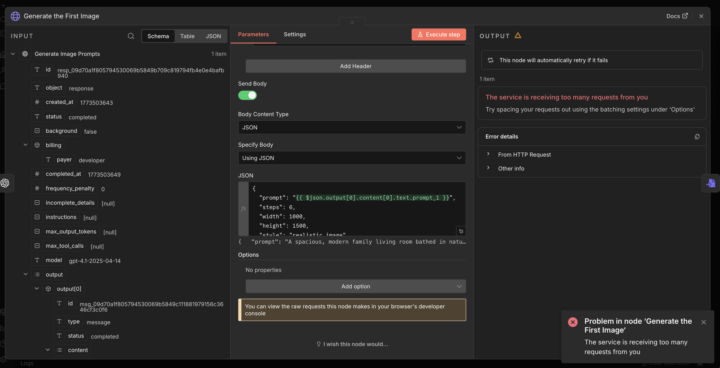
Task: Click the Execute step button
Action: click(x=439, y=34)
